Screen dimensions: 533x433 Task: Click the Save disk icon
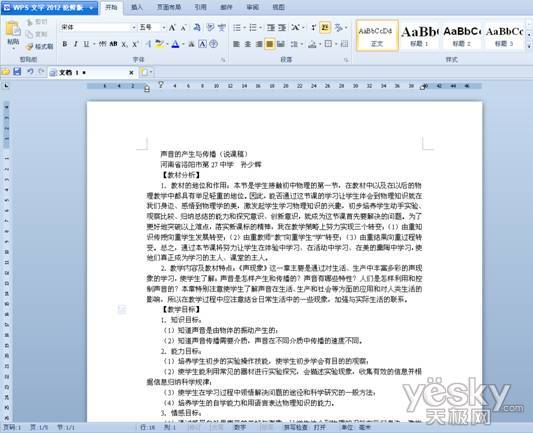(x=17, y=71)
